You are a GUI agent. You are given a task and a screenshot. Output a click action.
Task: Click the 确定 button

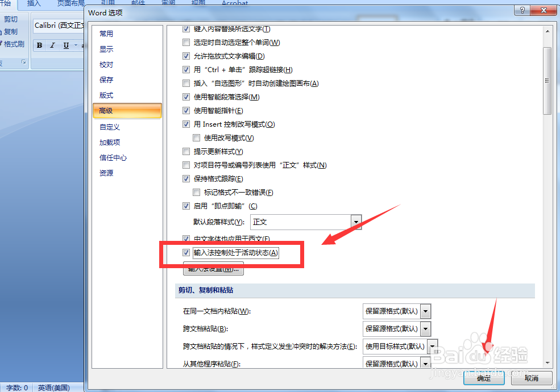pos(484,378)
